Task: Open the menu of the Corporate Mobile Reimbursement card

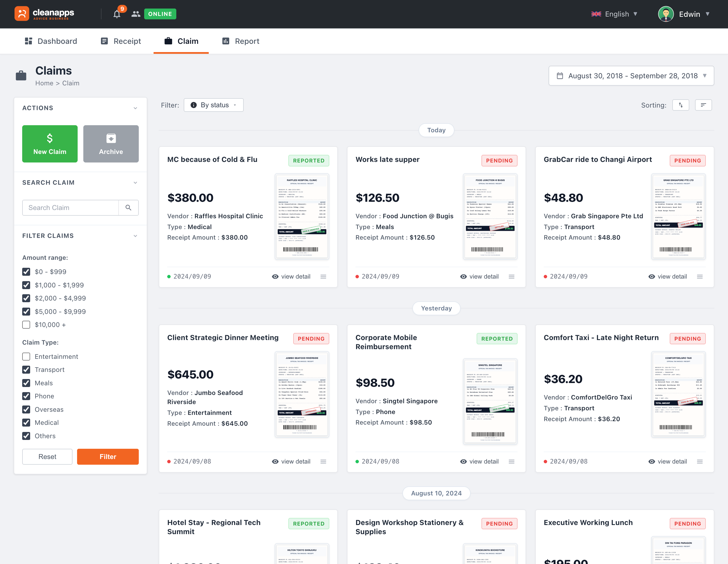Action: point(512,462)
